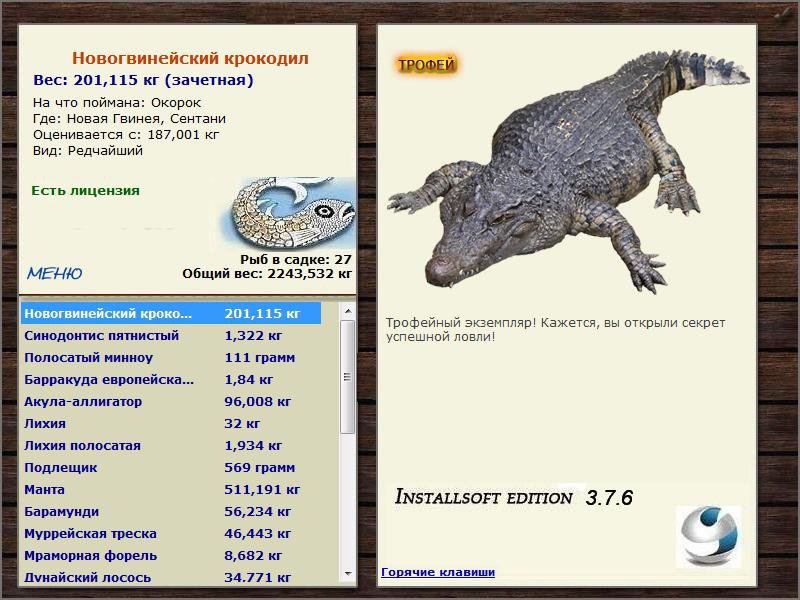
Task: Select Муррейская треска row
Action: coord(171,533)
